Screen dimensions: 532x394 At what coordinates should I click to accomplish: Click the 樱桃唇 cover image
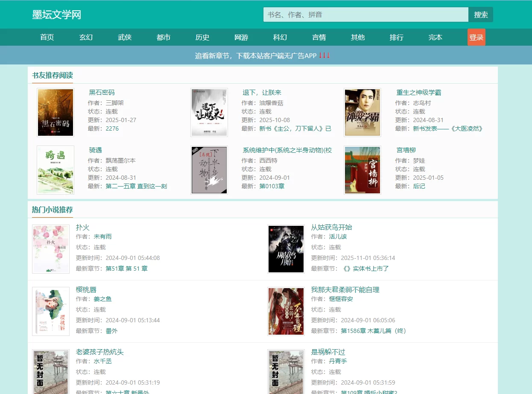click(51, 311)
